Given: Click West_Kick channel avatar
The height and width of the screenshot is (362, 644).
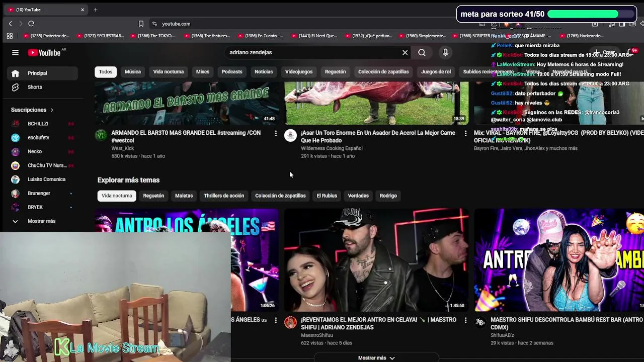Looking at the screenshot, I should point(101,135).
